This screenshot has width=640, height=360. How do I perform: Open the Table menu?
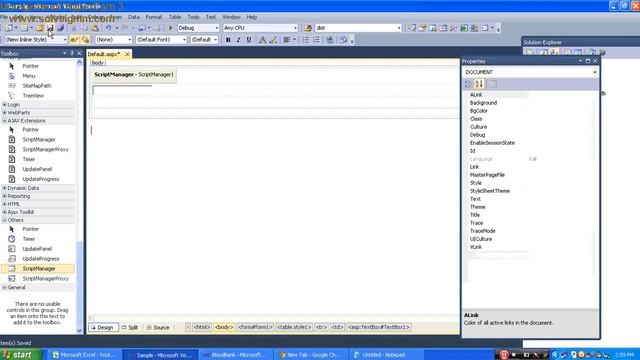[x=175, y=17]
